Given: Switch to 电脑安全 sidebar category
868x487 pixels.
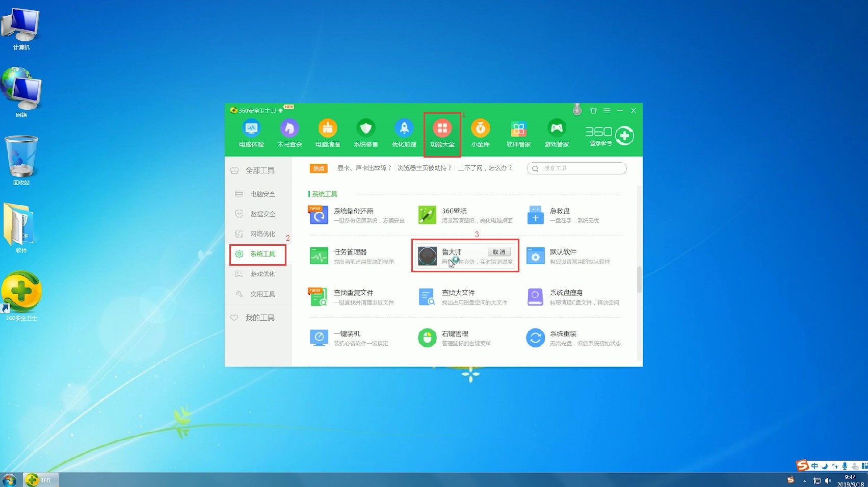Looking at the screenshot, I should click(262, 194).
